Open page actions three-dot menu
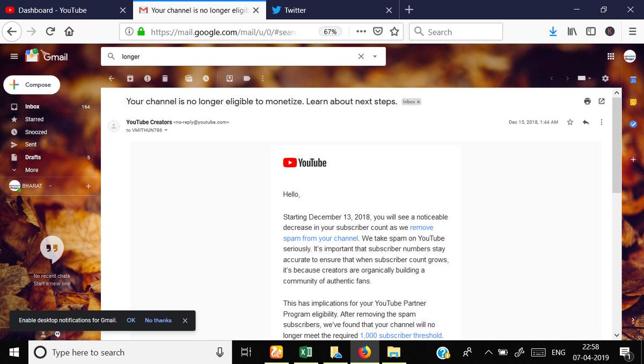Image resolution: width=644 pixels, height=364 pixels. [x=361, y=32]
